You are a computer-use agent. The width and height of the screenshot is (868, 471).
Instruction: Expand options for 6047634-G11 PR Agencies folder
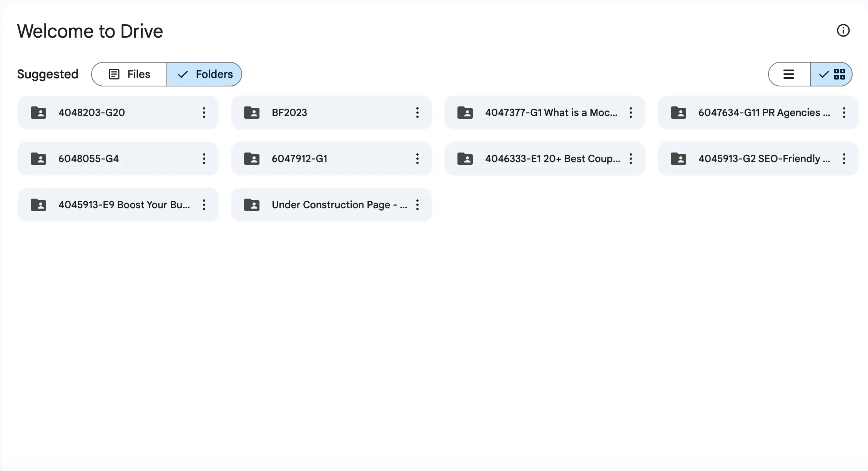(x=844, y=112)
